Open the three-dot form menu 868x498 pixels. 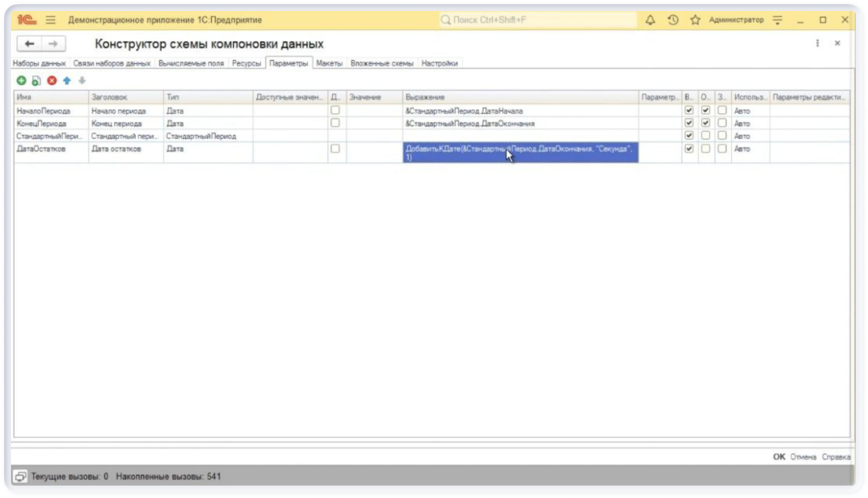pyautogui.click(x=817, y=43)
